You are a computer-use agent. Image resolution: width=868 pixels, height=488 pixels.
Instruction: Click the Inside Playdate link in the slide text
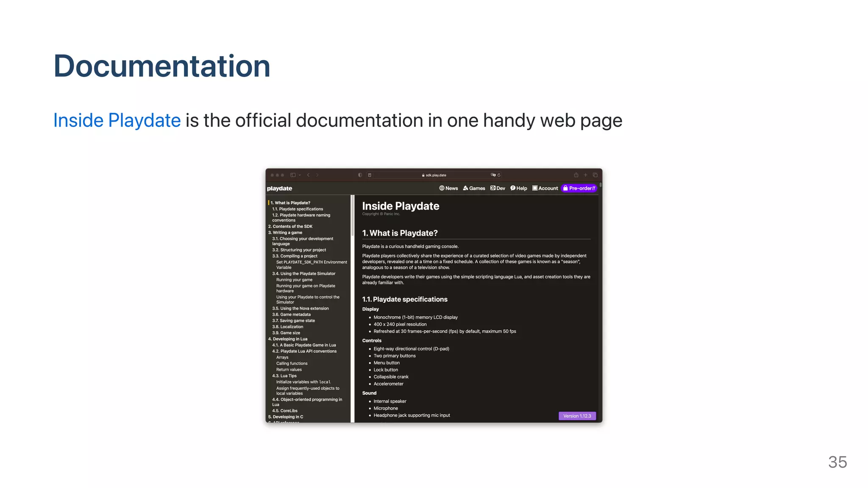(117, 120)
